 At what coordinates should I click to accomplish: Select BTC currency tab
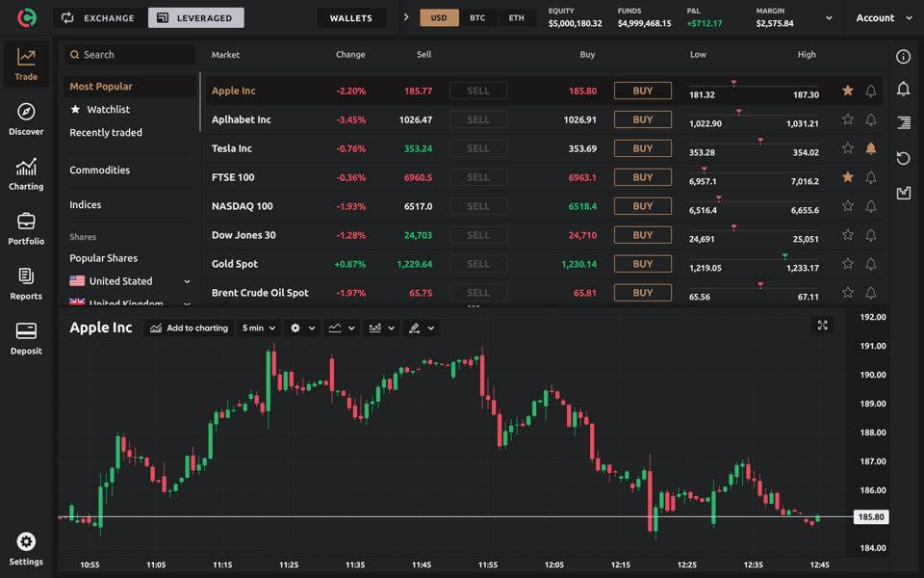(477, 17)
